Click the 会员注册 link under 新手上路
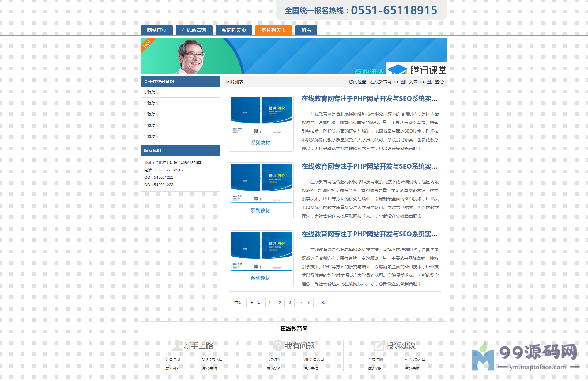The image size is (588, 381). (x=173, y=359)
